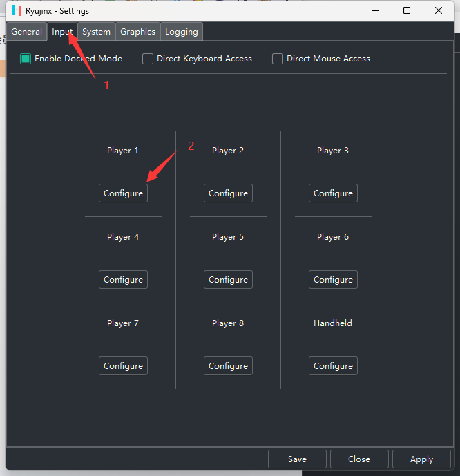Apply the settings changes
The width and height of the screenshot is (460, 476).
tap(421, 459)
